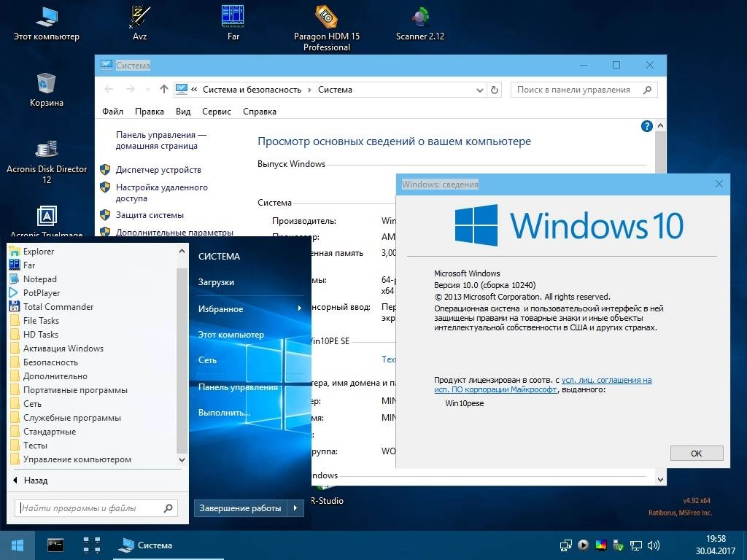Open the Вид menu

point(183,112)
